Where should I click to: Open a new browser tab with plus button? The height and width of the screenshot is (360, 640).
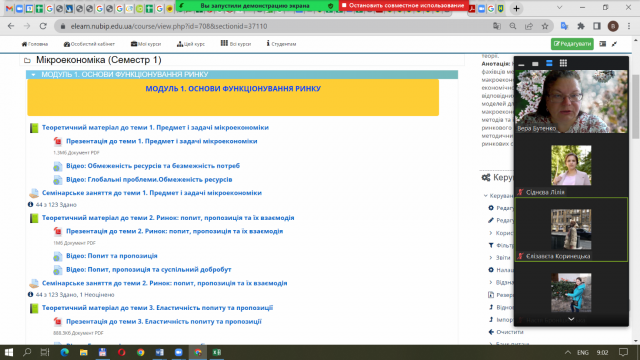pyautogui.click(x=516, y=8)
